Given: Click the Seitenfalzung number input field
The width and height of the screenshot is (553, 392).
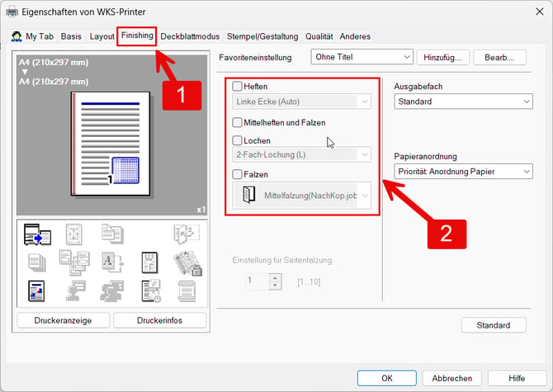Looking at the screenshot, I should (257, 281).
